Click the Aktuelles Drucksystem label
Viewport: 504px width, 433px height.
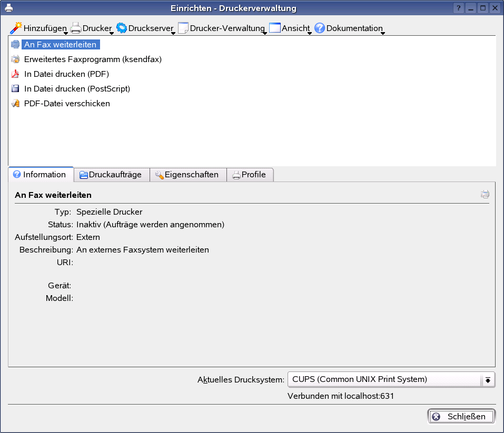[x=241, y=380]
